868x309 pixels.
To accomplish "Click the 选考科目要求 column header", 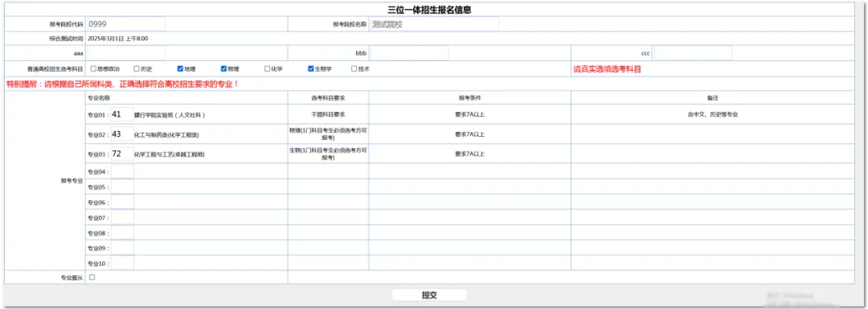I will (328, 97).
